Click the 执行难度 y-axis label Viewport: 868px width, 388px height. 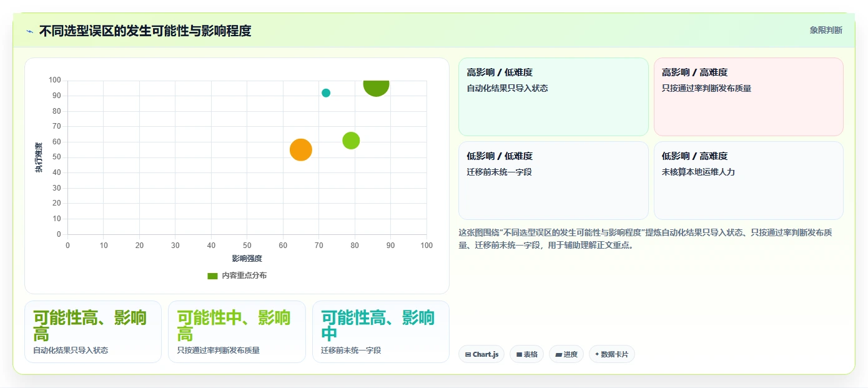[39, 157]
